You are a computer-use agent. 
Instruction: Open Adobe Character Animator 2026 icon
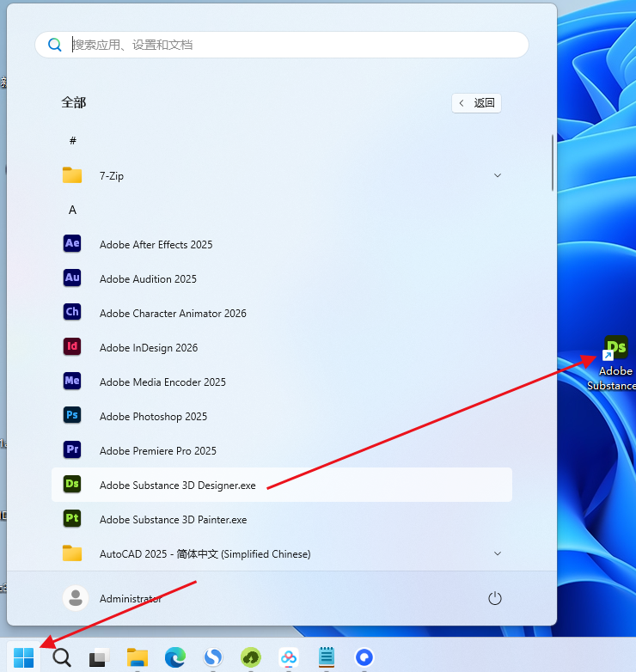72,313
